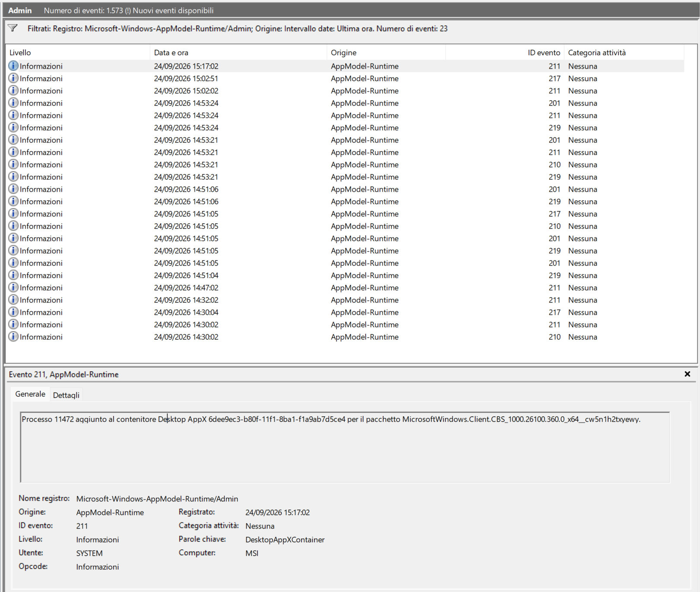Click the event description text box
700x592 pixels.
click(345, 447)
